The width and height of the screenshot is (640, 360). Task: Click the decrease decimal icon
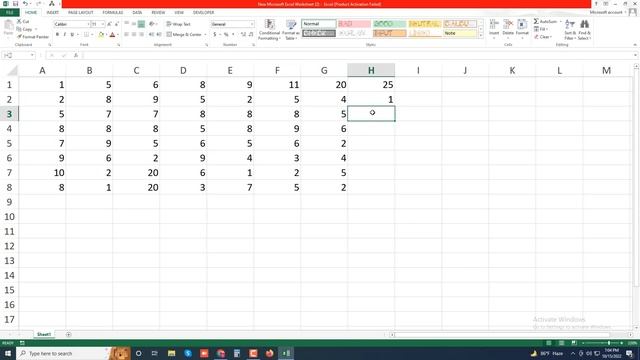click(251, 35)
